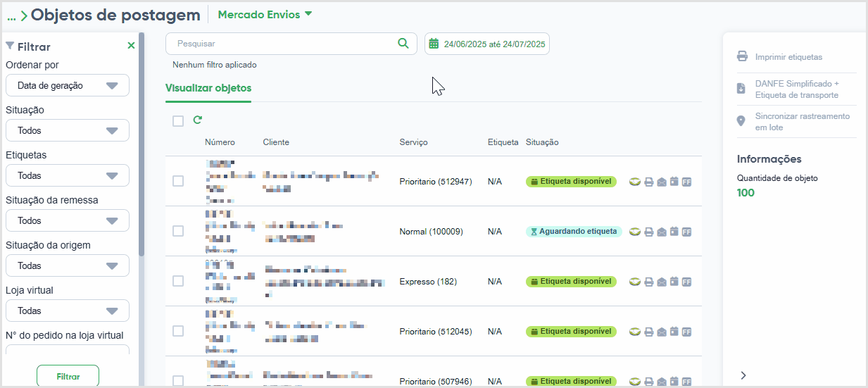Click the handshake icon in Prioritario (512045) row
868x388 pixels.
[634, 332]
